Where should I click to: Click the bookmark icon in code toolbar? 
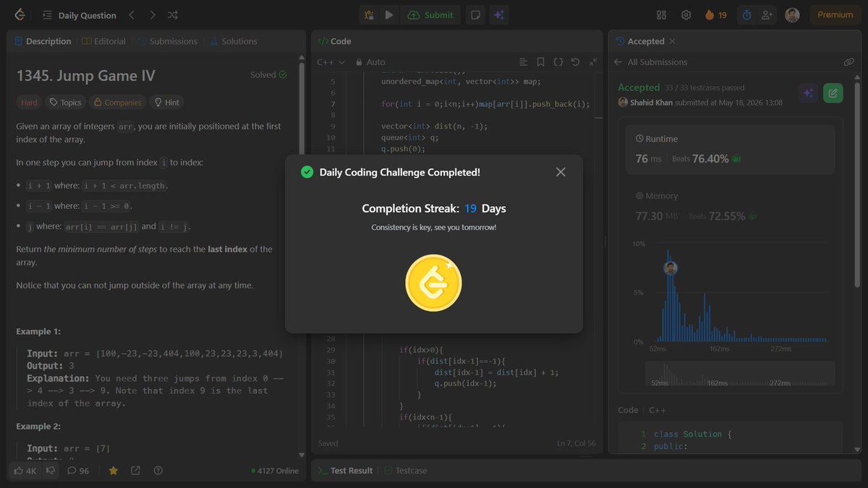[x=540, y=62]
